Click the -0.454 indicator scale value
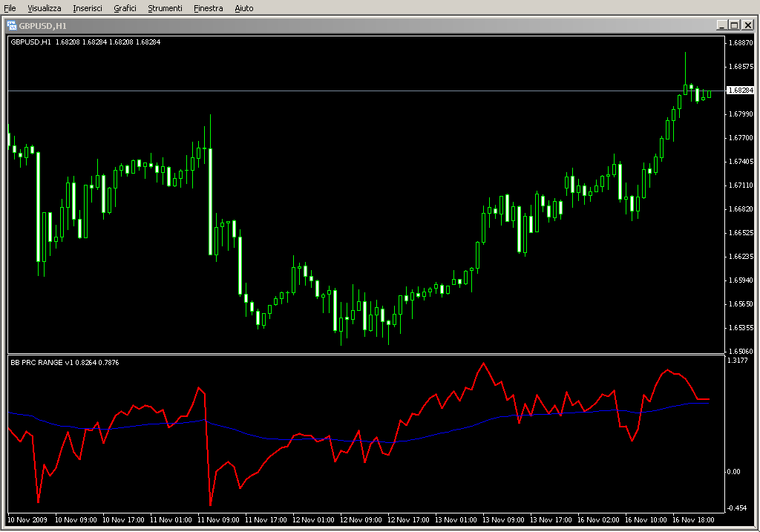 click(x=737, y=508)
